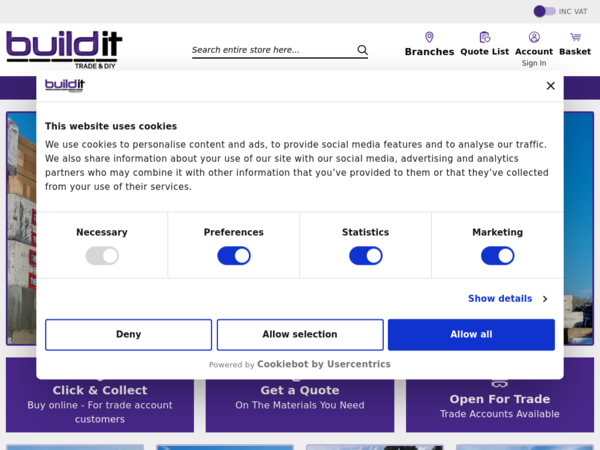
Task: Open the Get a Quote tile
Action: (300, 395)
